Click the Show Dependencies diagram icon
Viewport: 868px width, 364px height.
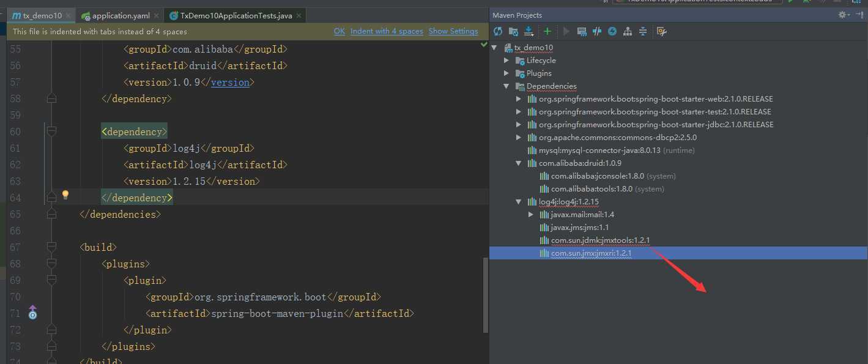pyautogui.click(x=628, y=31)
